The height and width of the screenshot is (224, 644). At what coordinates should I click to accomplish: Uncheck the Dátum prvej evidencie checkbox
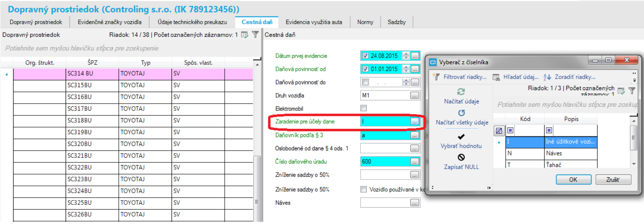(366, 56)
